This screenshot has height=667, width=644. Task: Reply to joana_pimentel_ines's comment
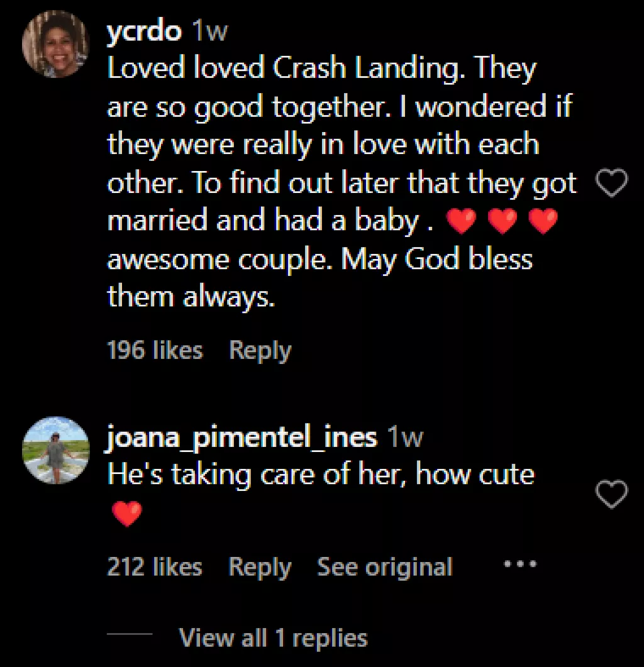tap(260, 567)
